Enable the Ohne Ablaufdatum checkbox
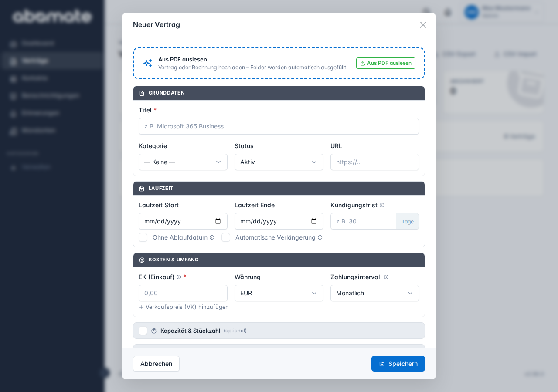558x392 pixels. pos(143,237)
